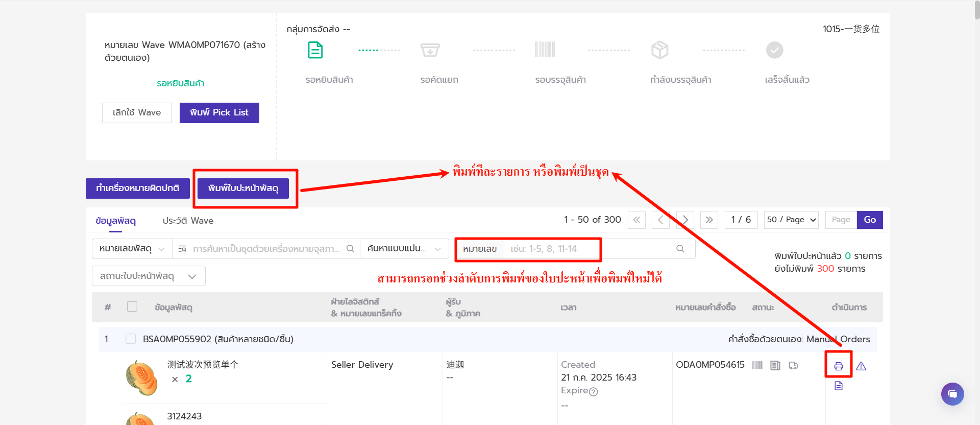The height and width of the screenshot is (425, 980).
Task: Tick the checkbox for parcel BSA0MP055902
Action: (131, 339)
